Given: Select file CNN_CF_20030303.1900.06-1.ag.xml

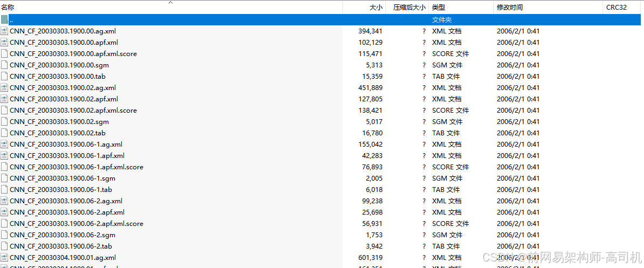Looking at the screenshot, I should [66, 145].
